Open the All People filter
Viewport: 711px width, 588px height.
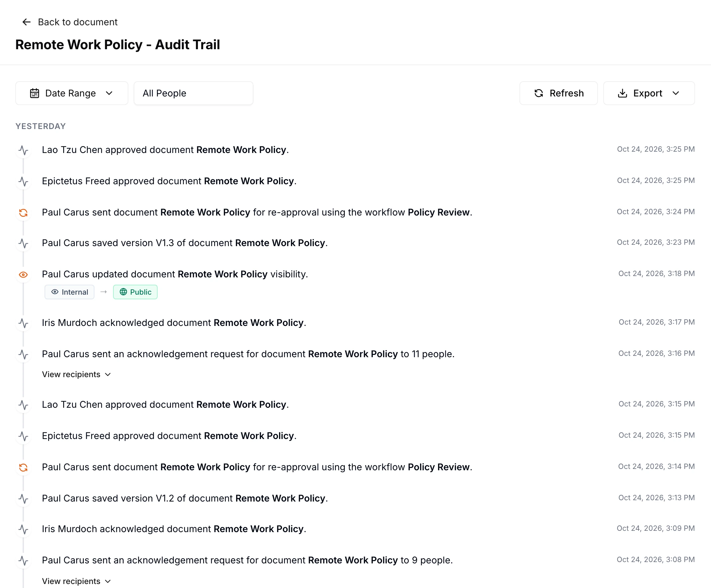click(x=193, y=93)
